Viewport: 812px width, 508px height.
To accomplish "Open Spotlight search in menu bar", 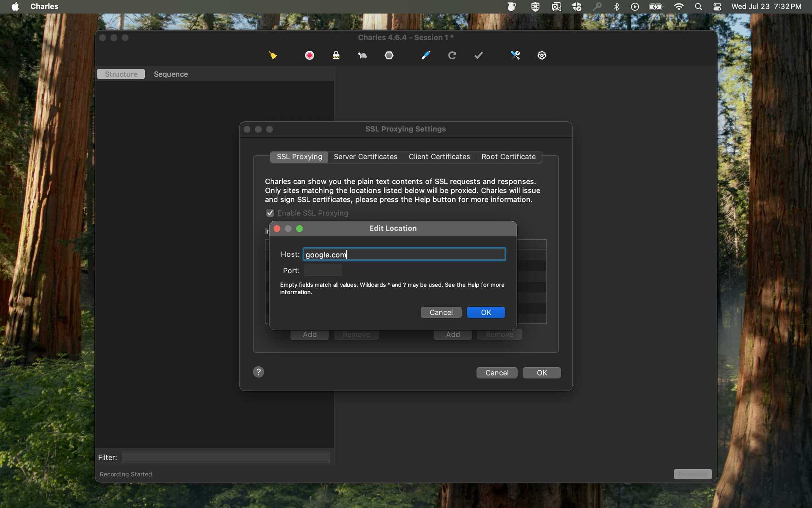I will pos(698,6).
